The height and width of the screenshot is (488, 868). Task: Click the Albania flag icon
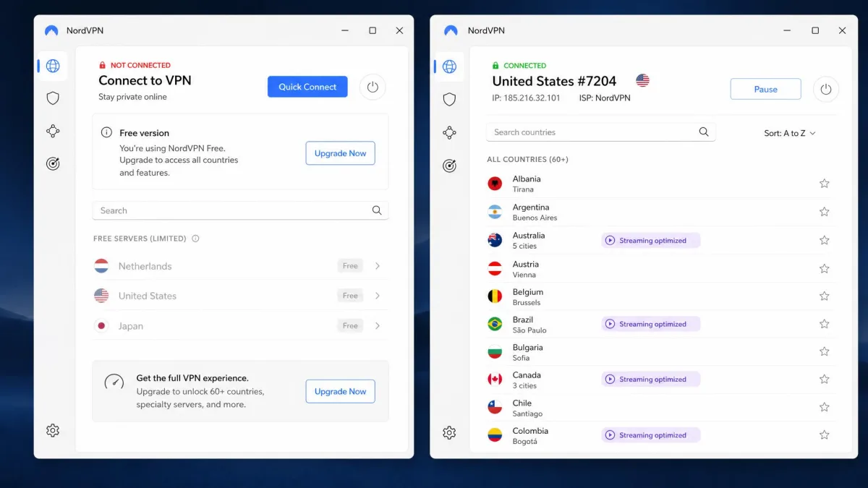[x=495, y=184]
